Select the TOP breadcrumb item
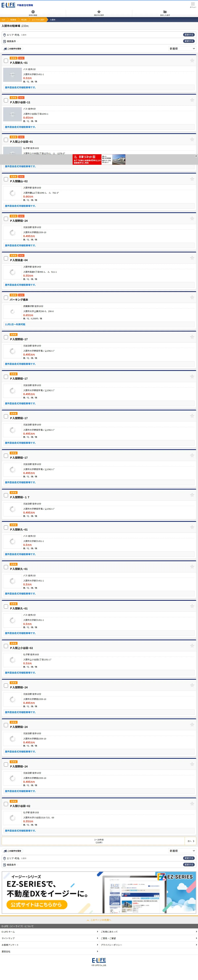198x980 pixels. [x=3, y=20]
